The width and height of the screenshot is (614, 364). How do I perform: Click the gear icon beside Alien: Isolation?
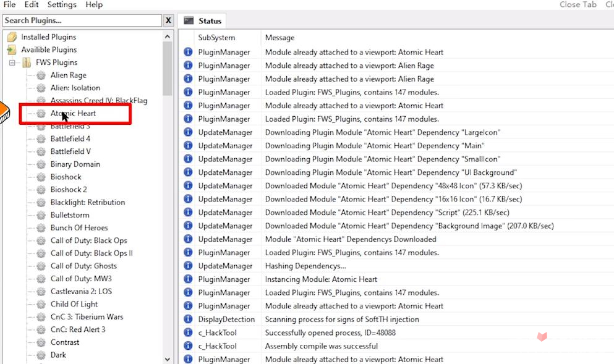coord(41,88)
